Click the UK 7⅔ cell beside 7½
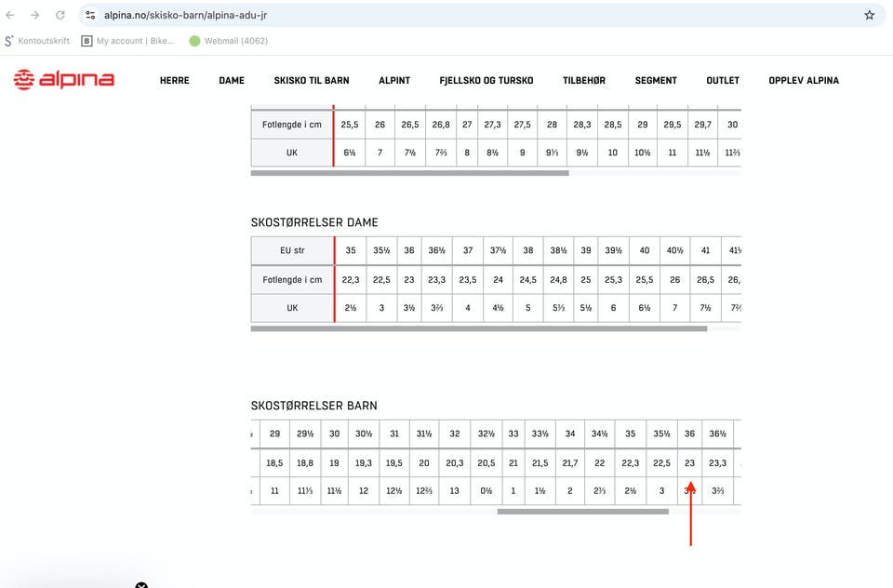This screenshot has height=588, width=893. 441,153
